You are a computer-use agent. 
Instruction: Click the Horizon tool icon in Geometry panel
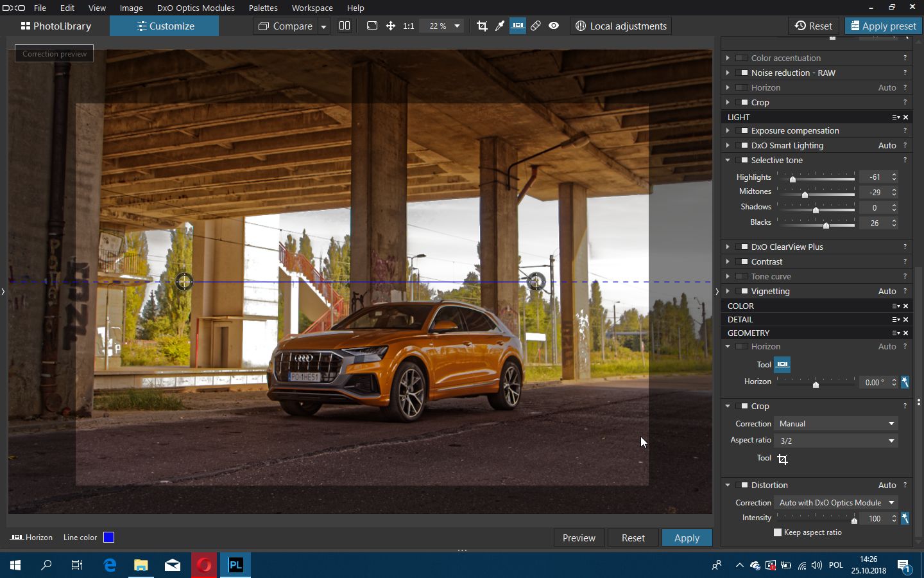pos(782,364)
